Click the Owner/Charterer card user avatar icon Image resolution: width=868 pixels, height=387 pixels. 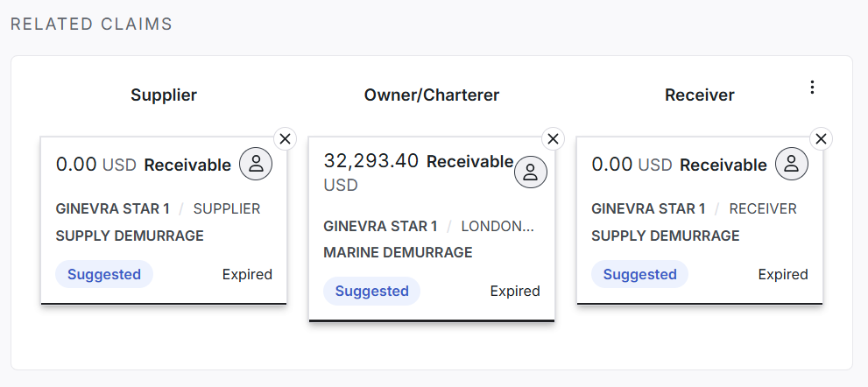click(x=530, y=172)
